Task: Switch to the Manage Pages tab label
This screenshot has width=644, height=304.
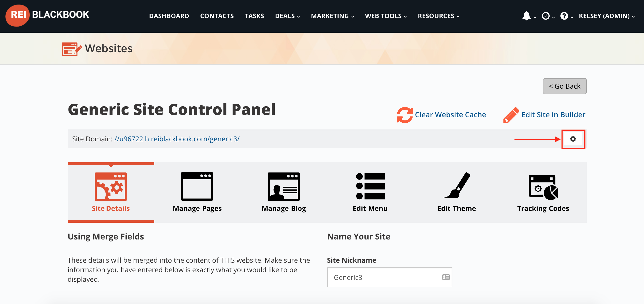Action: pyautogui.click(x=197, y=208)
